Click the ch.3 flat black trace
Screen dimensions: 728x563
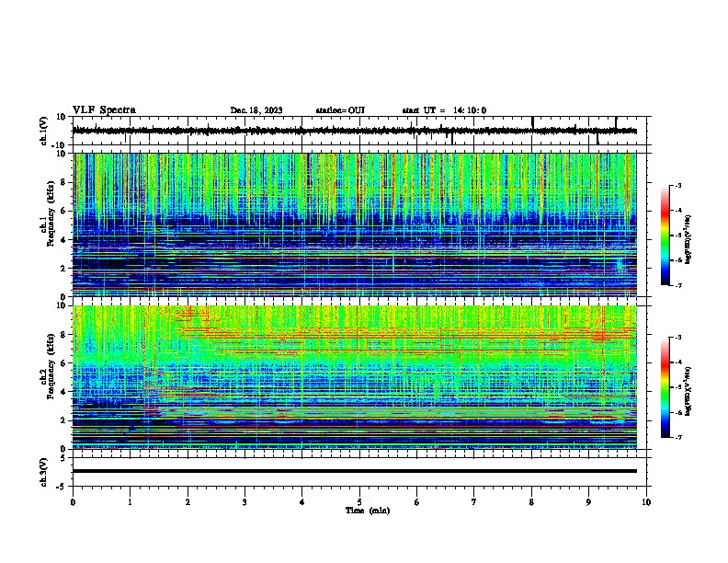[x=355, y=471]
